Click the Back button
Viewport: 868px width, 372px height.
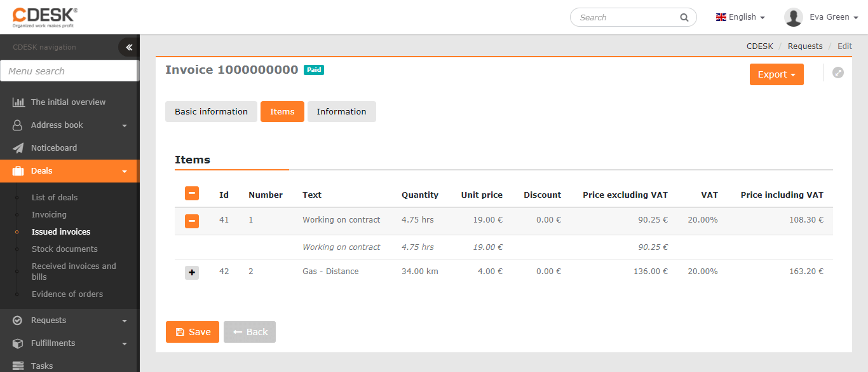tap(250, 332)
